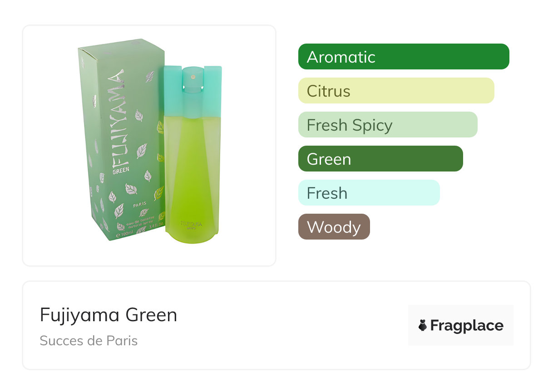The image size is (553, 392).
Task: Choose the dark Green accord bar
Action: [380, 159]
